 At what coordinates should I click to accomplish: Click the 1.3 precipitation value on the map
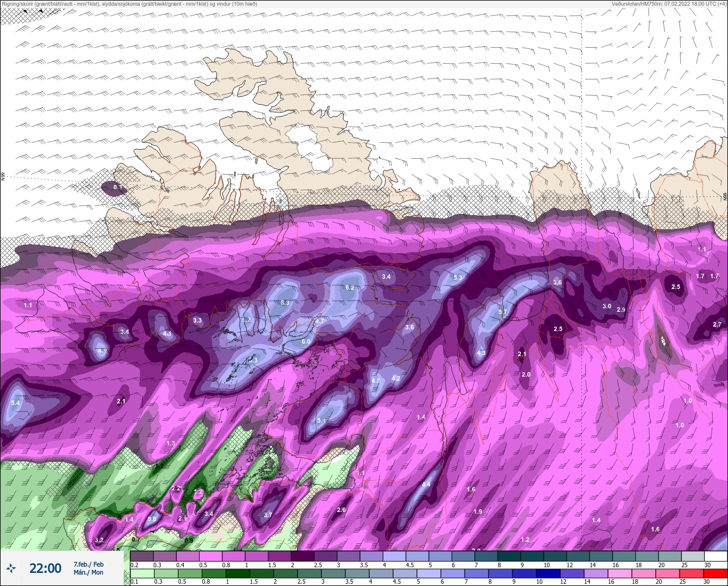tap(171, 443)
